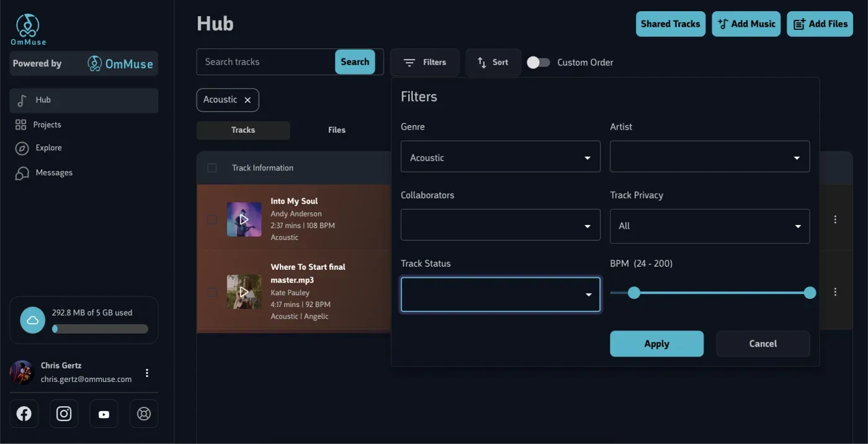The height and width of the screenshot is (444, 868).
Task: Open more options for Where To Start row
Action: tap(835, 292)
